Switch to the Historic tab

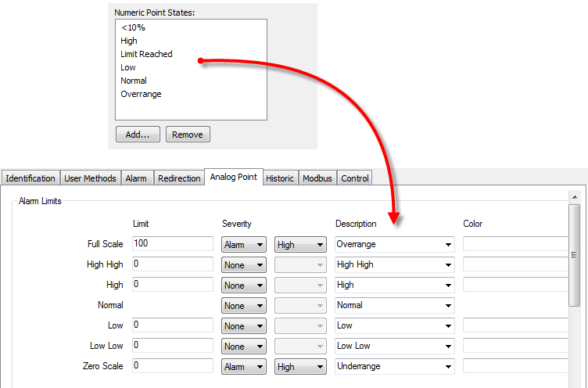pos(280,178)
